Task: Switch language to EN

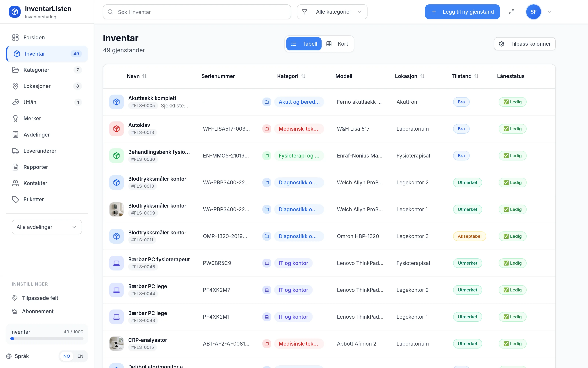Action: tap(80, 356)
